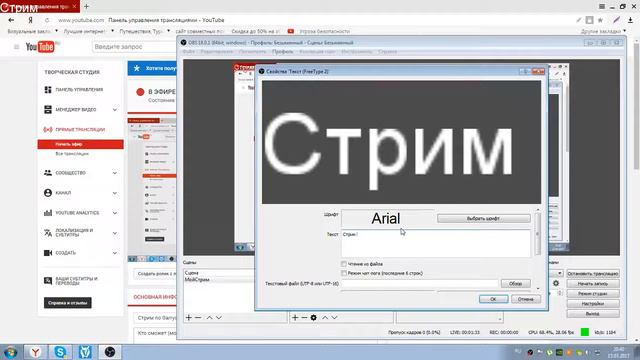Screen dimensions: 640x360
Task: Open OBS 'Справка' menu
Action: coord(387,52)
